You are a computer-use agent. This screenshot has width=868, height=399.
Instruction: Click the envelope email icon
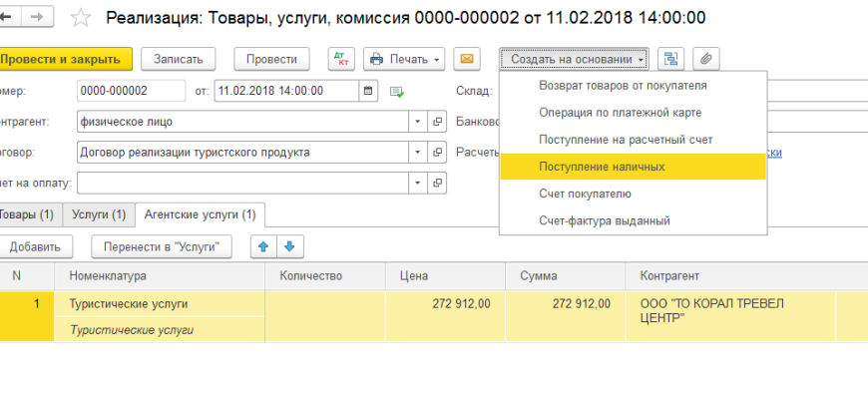coord(466,59)
